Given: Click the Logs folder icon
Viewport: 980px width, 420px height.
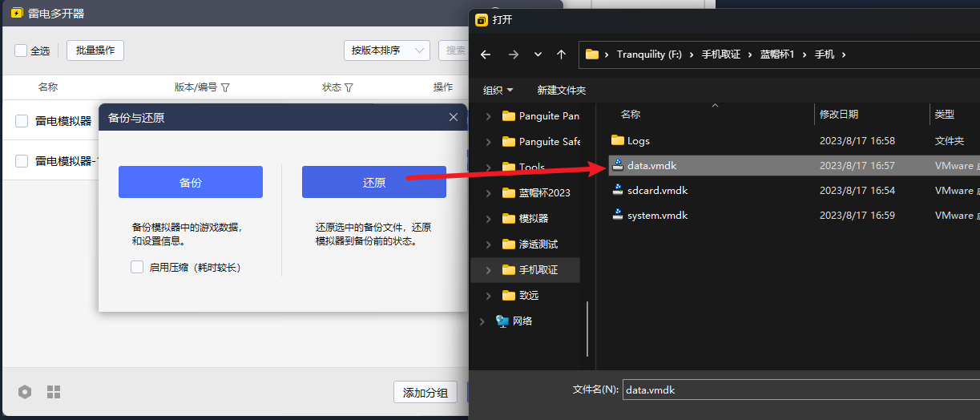Looking at the screenshot, I should (617, 140).
